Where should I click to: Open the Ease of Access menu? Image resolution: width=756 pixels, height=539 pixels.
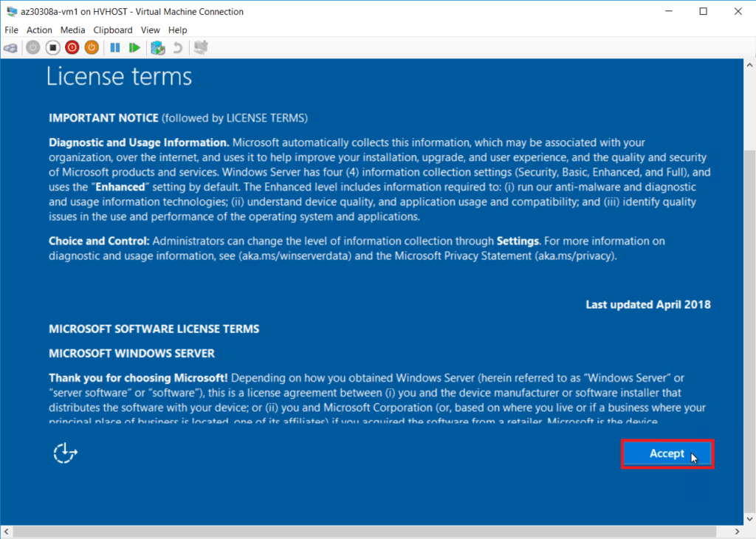pyautogui.click(x=65, y=452)
